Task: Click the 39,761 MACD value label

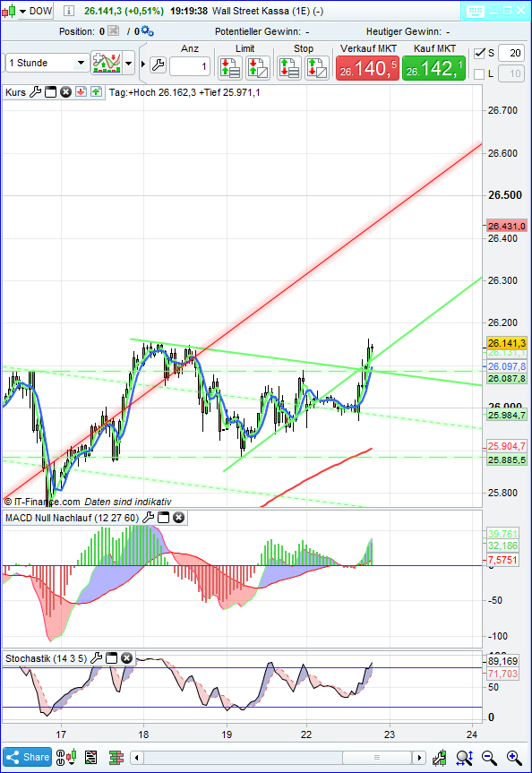Action: 502,534
